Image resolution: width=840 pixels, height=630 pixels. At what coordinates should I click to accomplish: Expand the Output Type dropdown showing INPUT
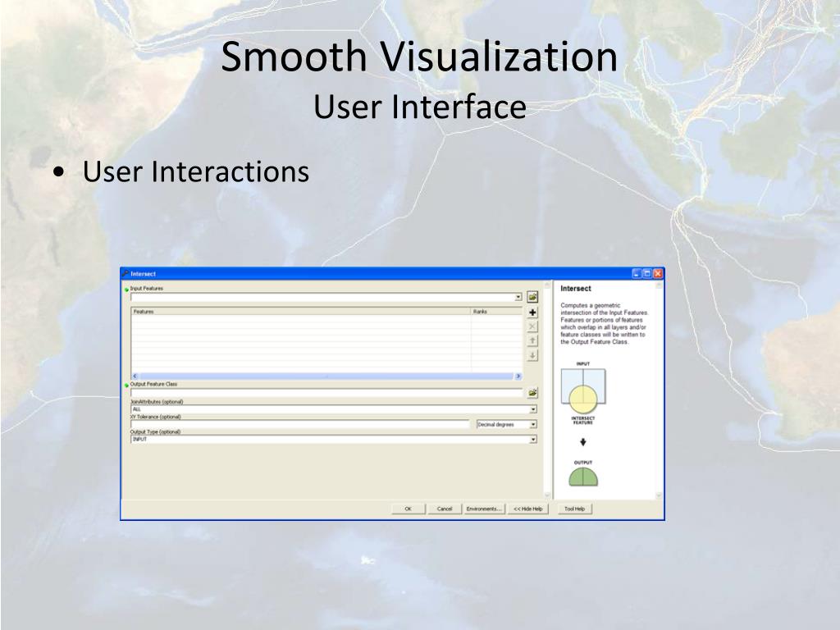pos(533,440)
